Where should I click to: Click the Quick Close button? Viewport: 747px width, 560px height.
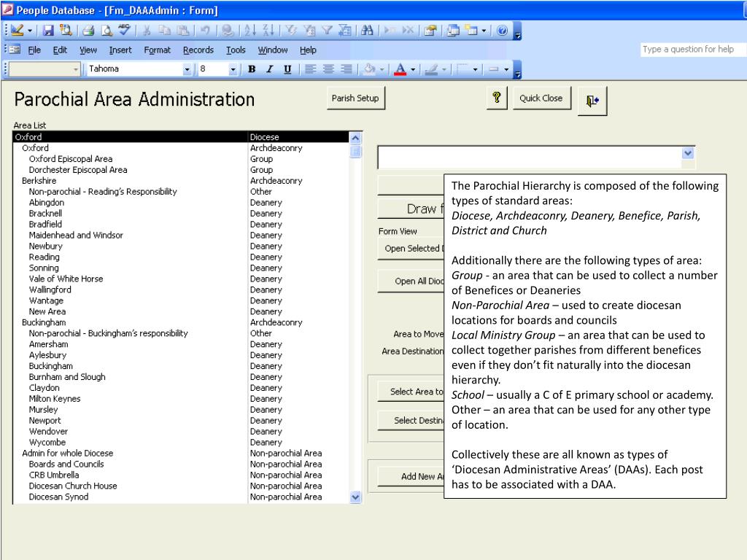pyautogui.click(x=541, y=98)
